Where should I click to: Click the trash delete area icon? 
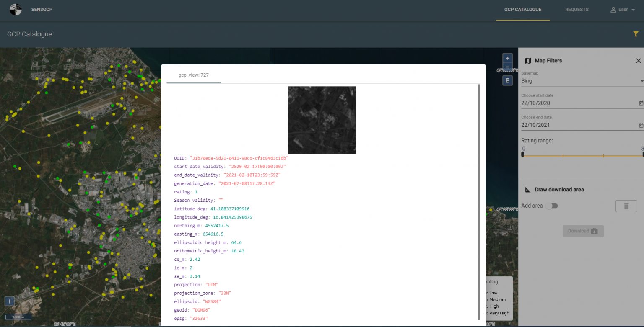(626, 206)
